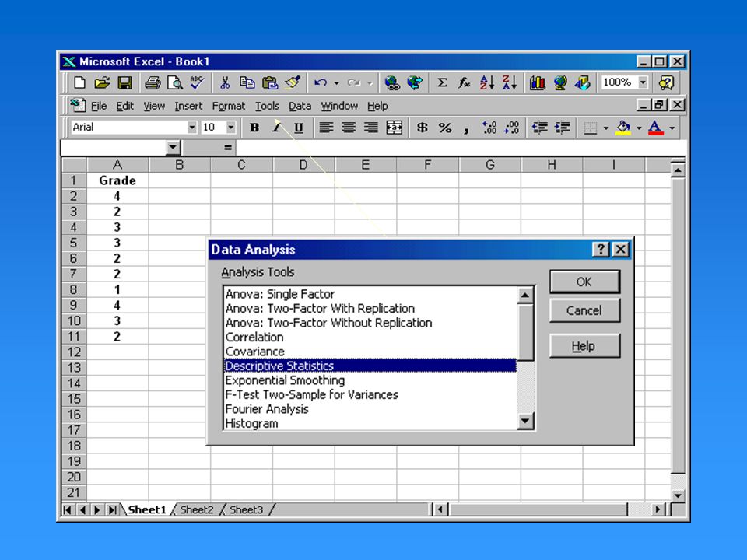
Task: Sort descending Z to A
Action: 510,83
